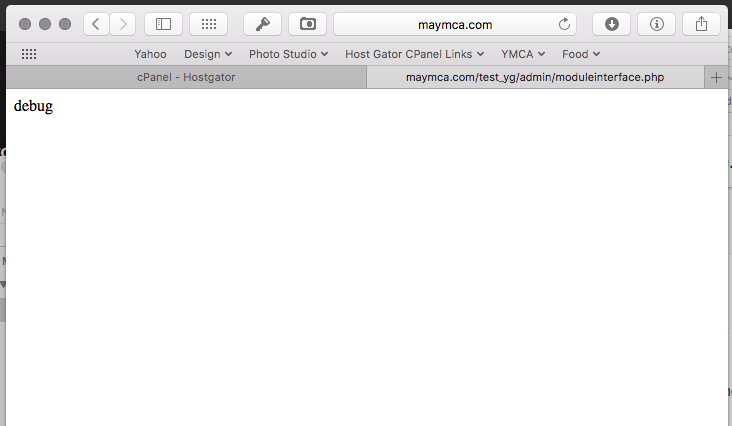This screenshot has height=426, width=732.
Task: Expand the Design bookmarks folder
Action: click(x=208, y=54)
